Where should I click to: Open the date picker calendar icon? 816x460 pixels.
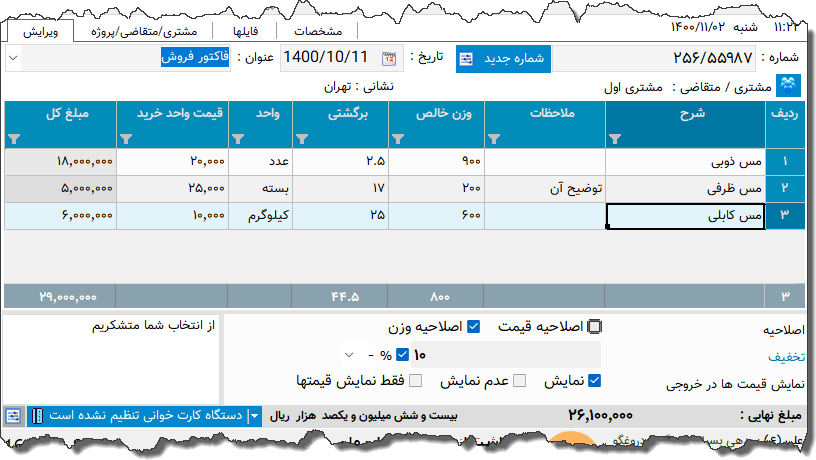389,58
